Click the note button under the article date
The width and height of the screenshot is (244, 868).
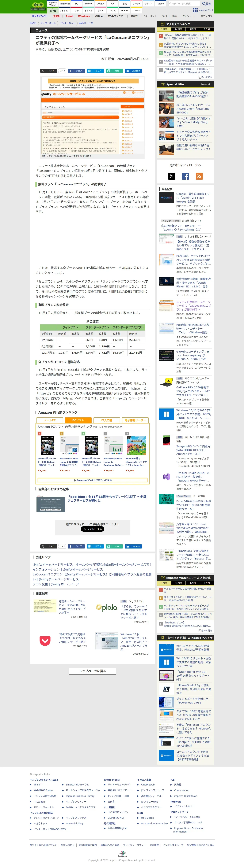tap(114, 71)
